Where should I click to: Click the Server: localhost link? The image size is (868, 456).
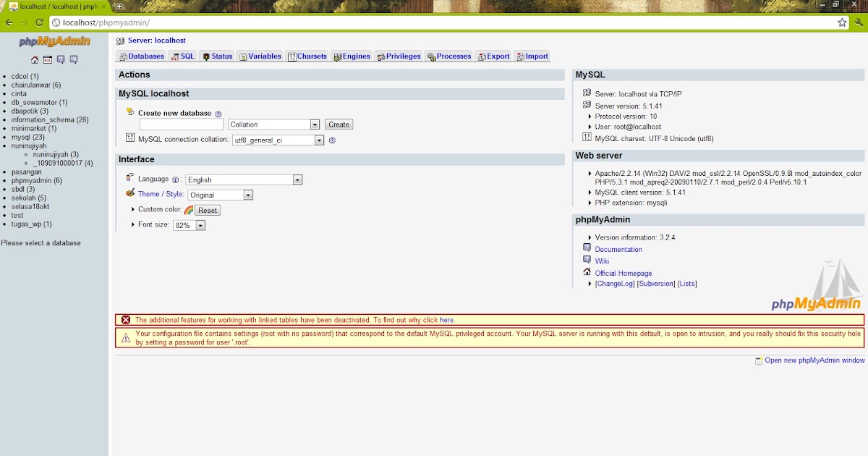(x=157, y=41)
